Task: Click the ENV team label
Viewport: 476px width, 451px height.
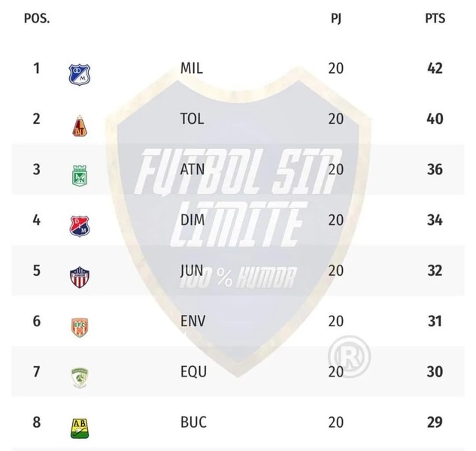Action: pyautogui.click(x=193, y=321)
